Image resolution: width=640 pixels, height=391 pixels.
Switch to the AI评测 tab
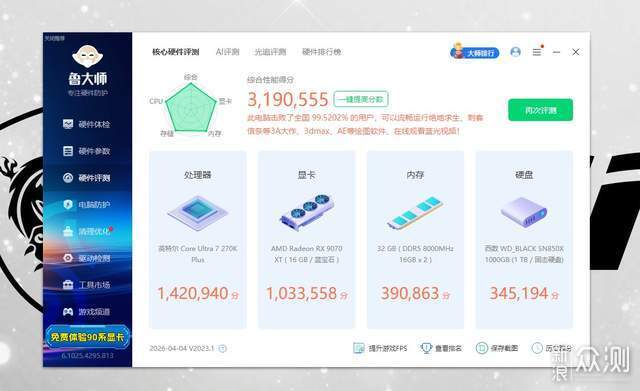227,52
